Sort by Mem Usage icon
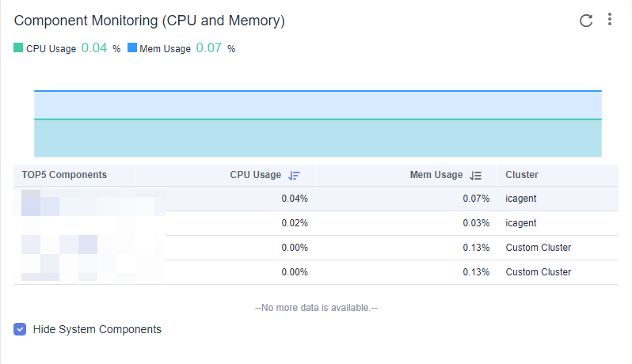The image size is (632, 364). click(x=476, y=175)
